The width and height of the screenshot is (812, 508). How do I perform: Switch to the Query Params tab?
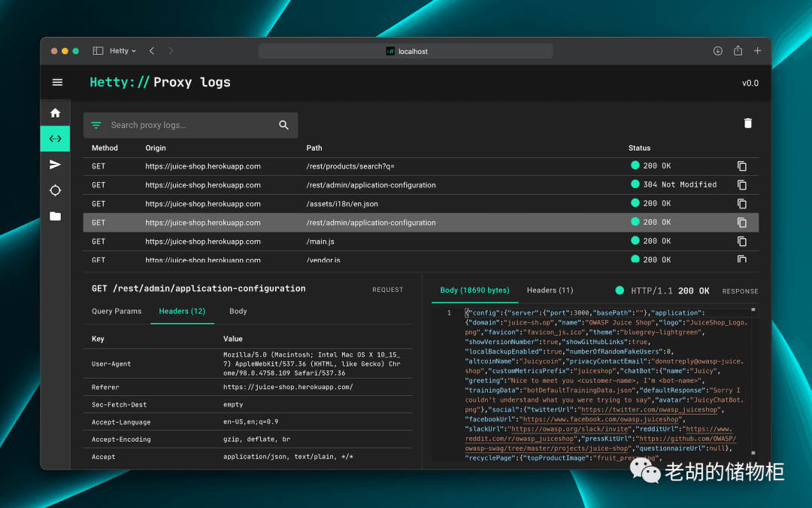[117, 311]
